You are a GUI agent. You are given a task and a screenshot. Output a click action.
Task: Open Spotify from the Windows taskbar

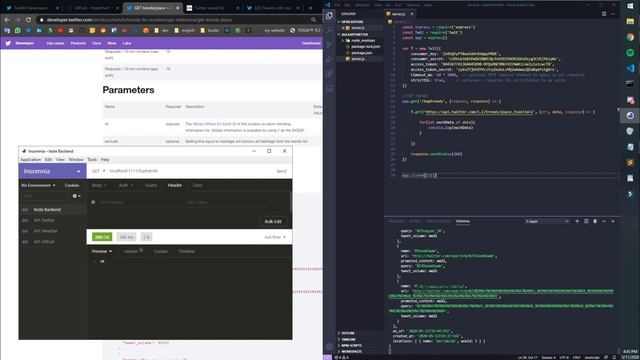click(x=630, y=53)
